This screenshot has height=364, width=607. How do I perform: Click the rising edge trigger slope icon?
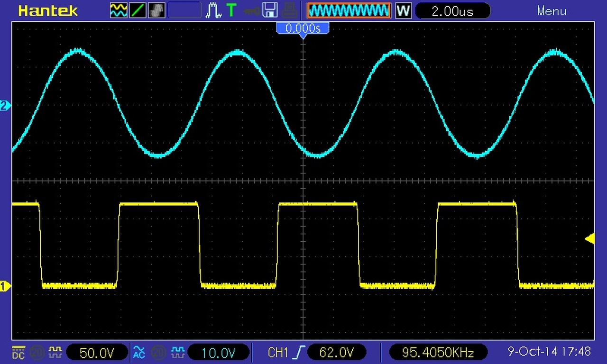299,352
